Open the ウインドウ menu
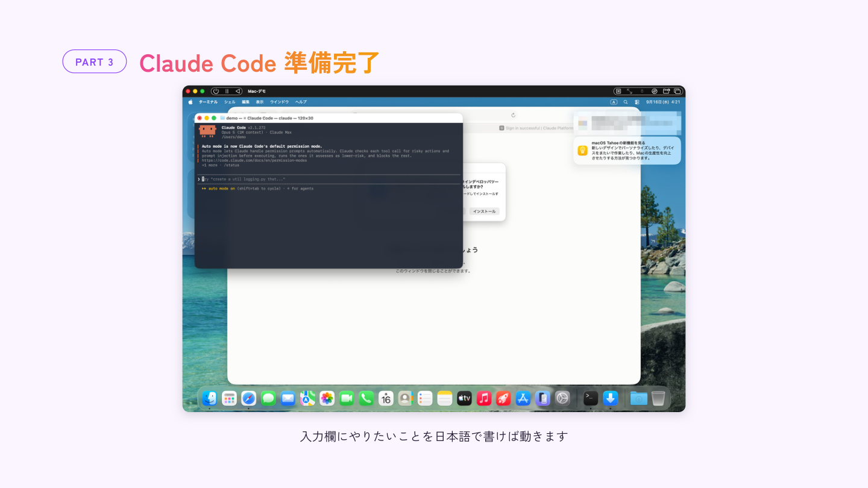 279,102
